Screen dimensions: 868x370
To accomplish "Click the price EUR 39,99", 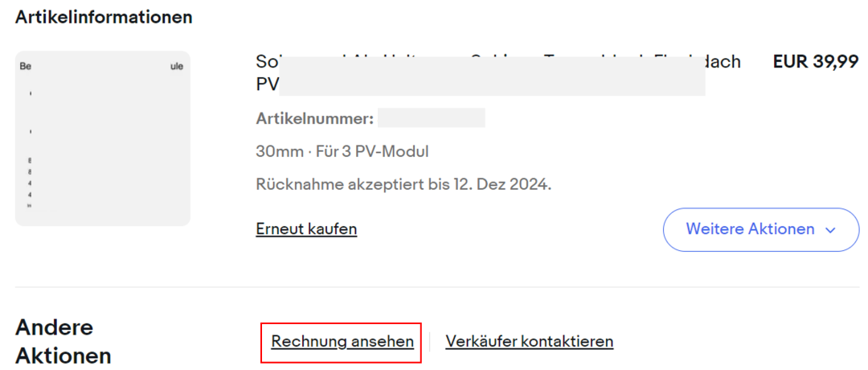I will coord(816,63).
